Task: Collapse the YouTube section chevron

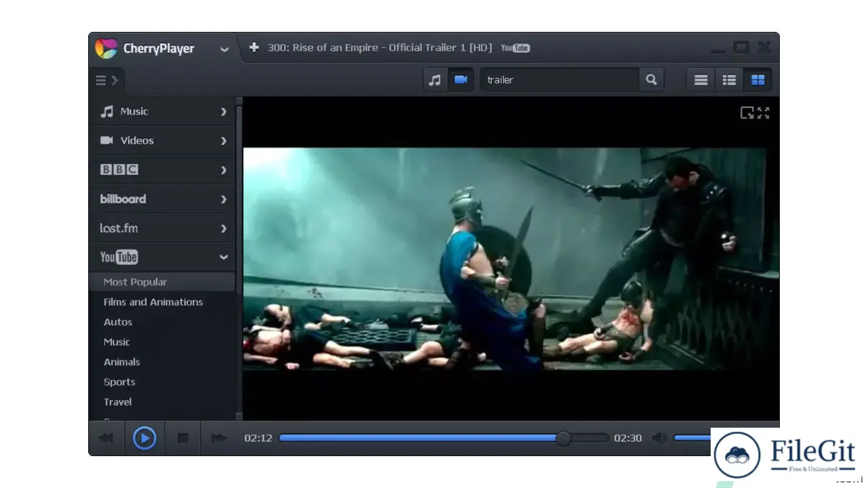Action: 223,258
